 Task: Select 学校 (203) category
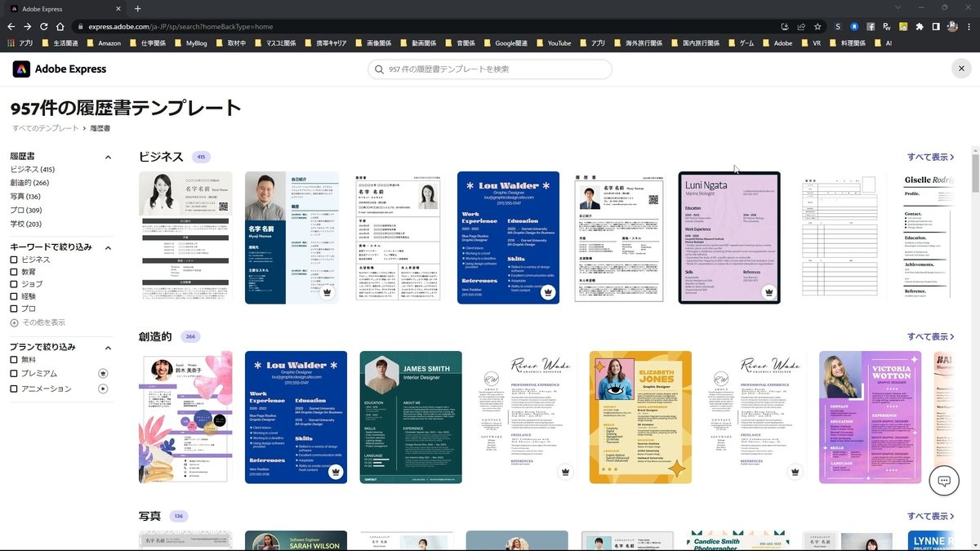(x=25, y=224)
